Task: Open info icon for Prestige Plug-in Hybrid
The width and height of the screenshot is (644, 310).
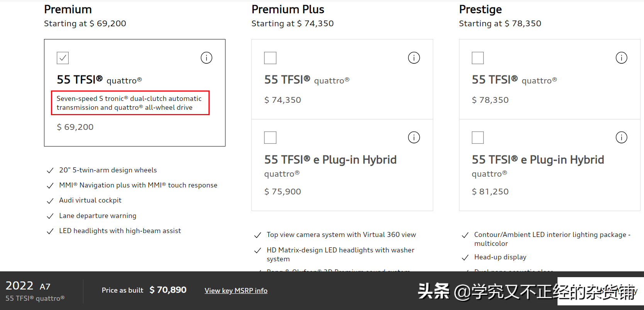Action: point(622,137)
